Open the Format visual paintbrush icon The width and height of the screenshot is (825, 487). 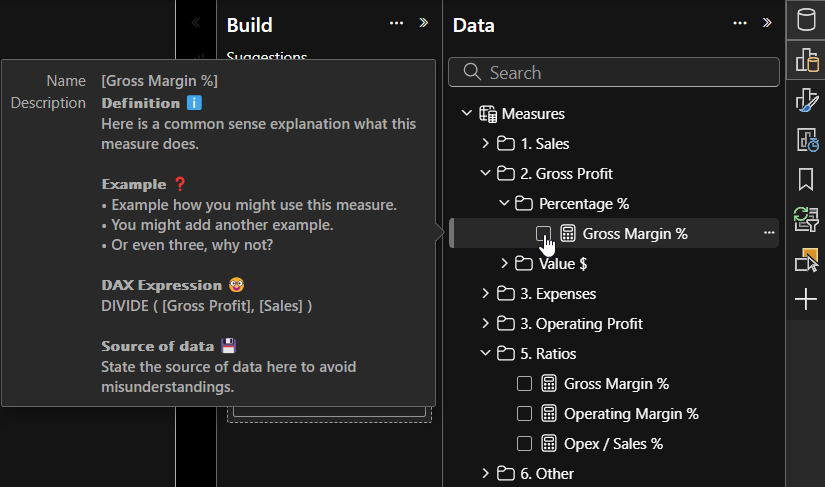[806, 100]
